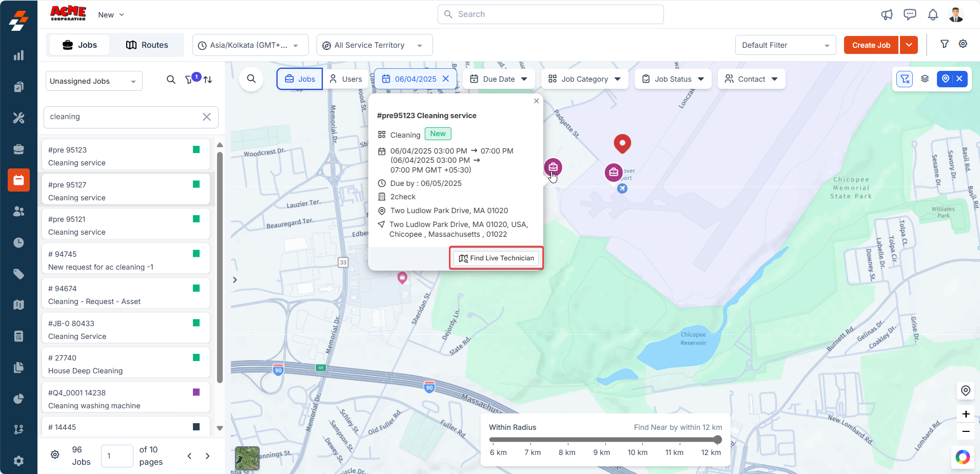Screen dimensions: 980x474
Task: Open the notifications bell
Action: pyautogui.click(x=933, y=14)
